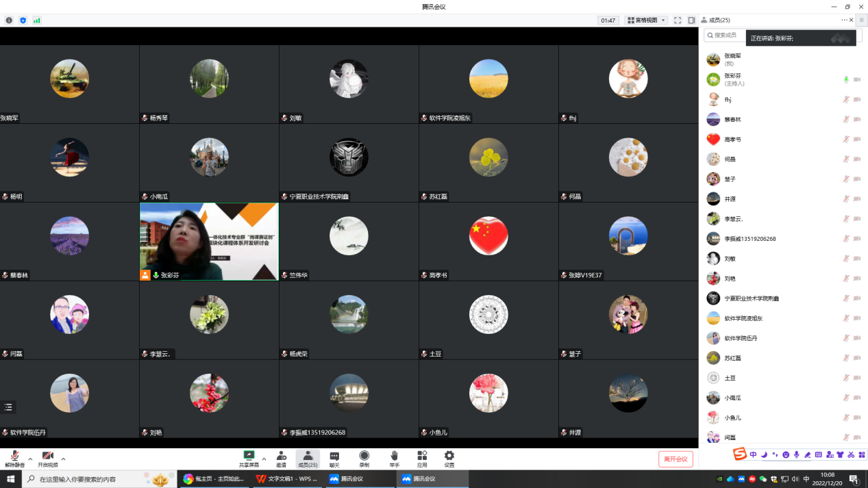Screen dimensions: 868x488
Task: Expand the audio options arrow beside 解除静音
Action: (30, 459)
